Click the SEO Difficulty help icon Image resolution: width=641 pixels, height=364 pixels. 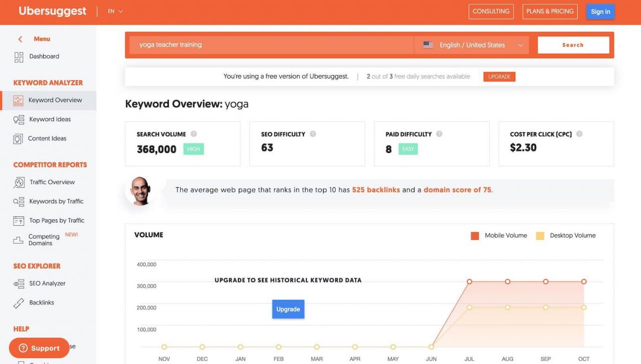(313, 134)
